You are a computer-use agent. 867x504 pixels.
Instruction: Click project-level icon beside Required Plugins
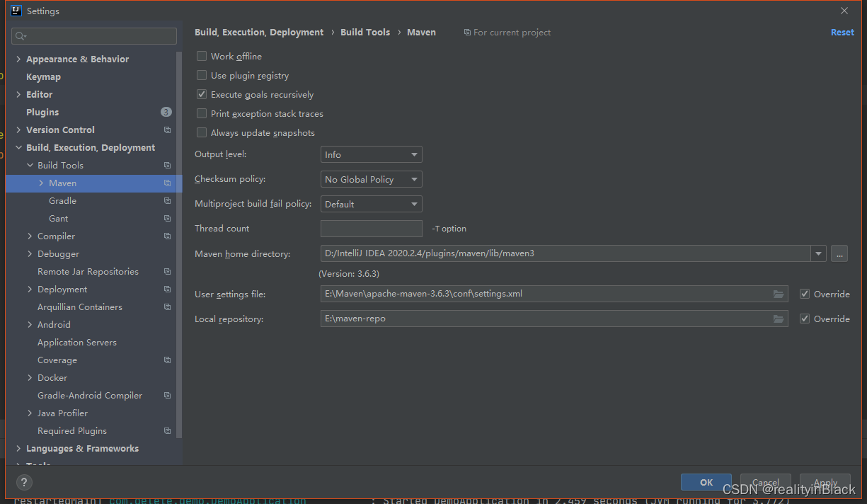tap(167, 431)
